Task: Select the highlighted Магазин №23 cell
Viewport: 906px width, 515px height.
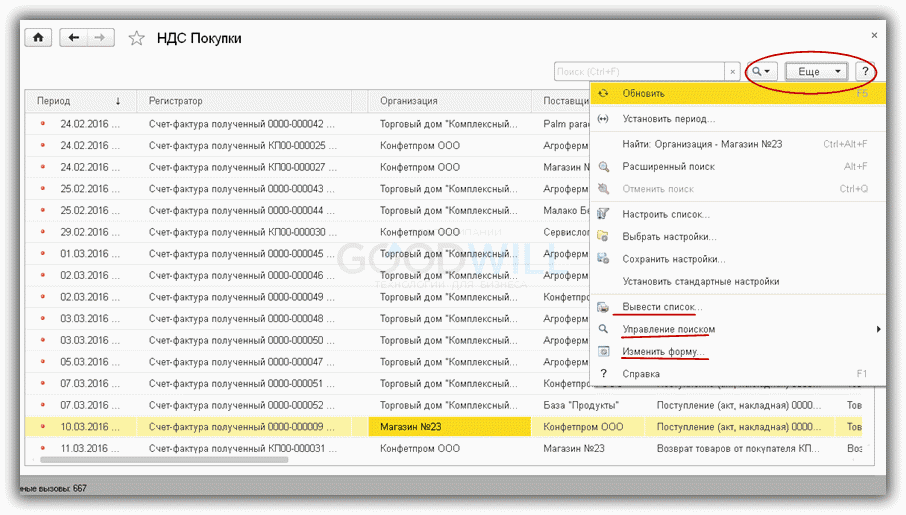Action: tap(448, 426)
